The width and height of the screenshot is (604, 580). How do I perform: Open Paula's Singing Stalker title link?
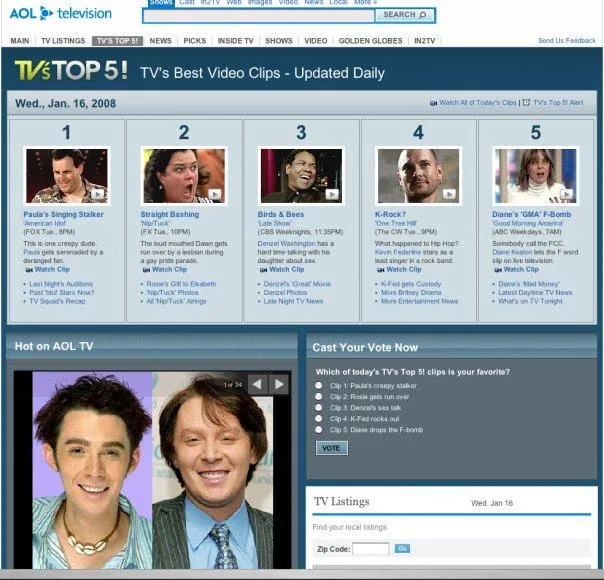pos(63,214)
